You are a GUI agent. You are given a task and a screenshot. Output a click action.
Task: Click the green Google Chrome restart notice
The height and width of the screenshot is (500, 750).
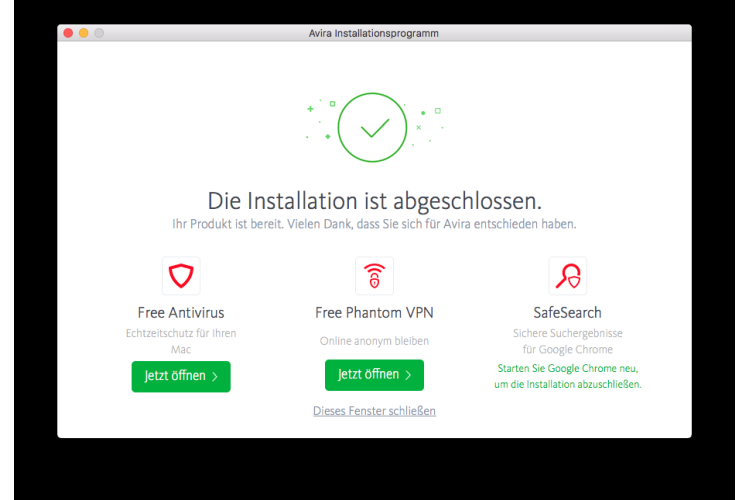(x=568, y=376)
